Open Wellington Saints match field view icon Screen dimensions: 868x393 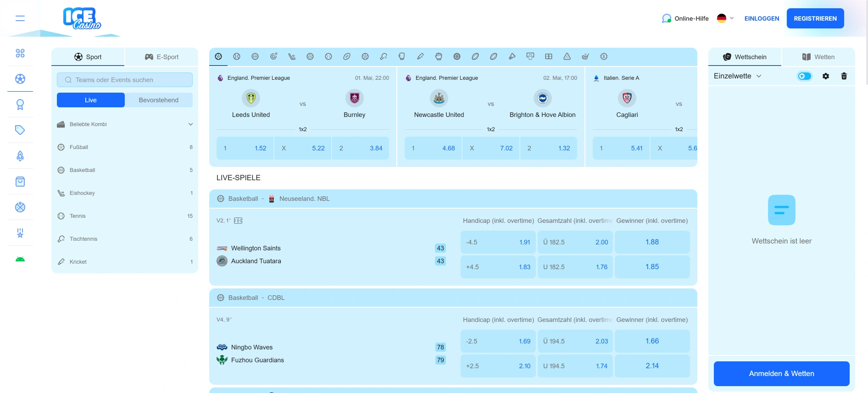[x=238, y=221]
